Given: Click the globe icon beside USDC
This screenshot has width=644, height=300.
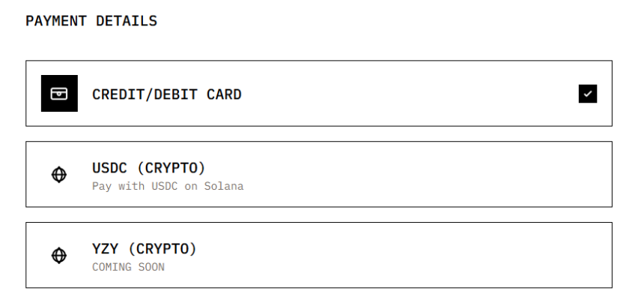Looking at the screenshot, I should (59, 175).
